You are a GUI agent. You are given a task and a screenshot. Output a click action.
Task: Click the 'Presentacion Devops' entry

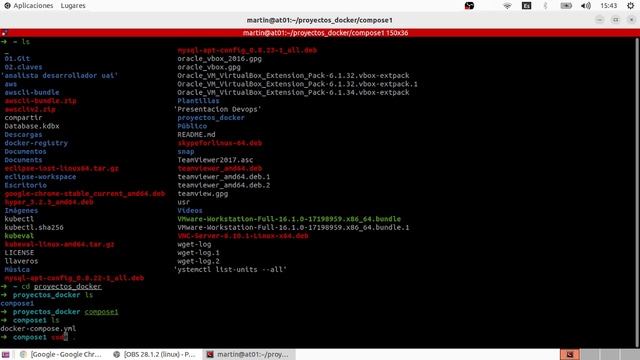pos(218,109)
